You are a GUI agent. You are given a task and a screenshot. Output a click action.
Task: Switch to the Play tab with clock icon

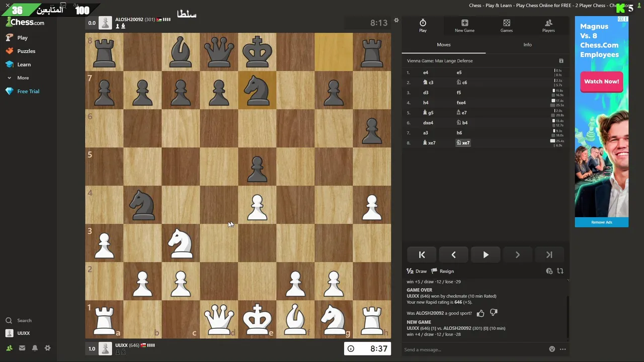pos(423,26)
